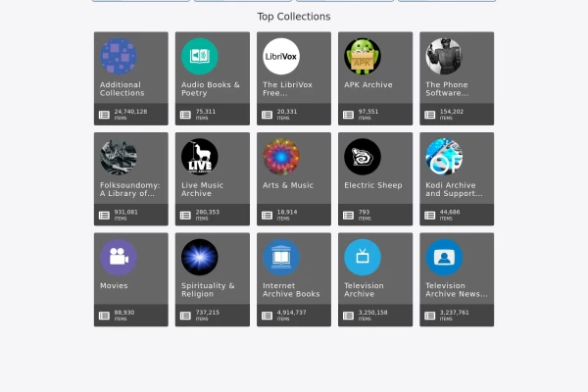Open the APK Archive android icon
The width and height of the screenshot is (588, 392).
coord(363,56)
